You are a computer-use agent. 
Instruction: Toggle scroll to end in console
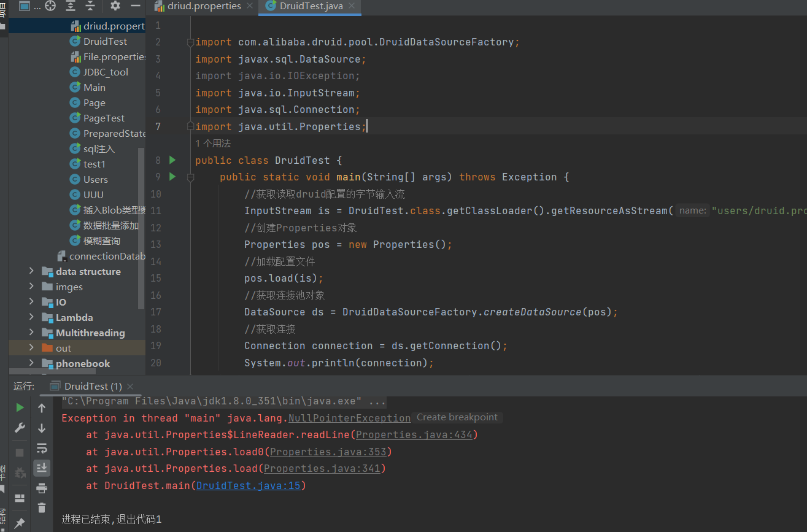pyautogui.click(x=42, y=468)
